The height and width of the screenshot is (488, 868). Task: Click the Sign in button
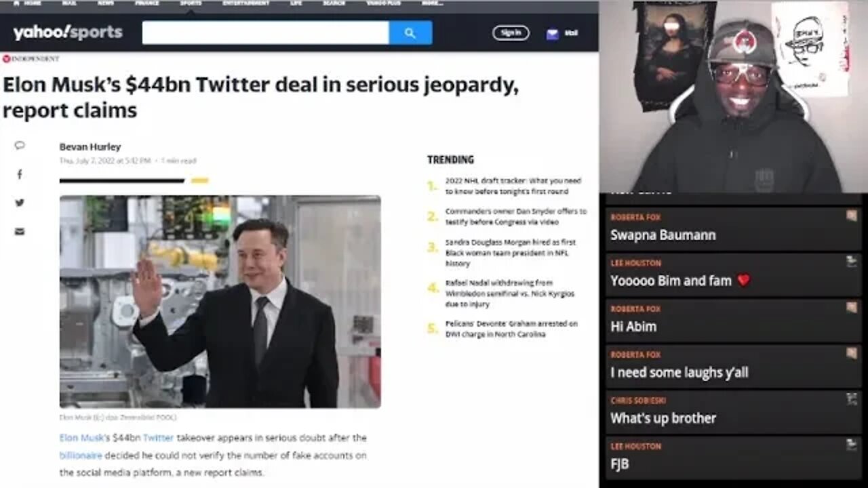coord(511,33)
